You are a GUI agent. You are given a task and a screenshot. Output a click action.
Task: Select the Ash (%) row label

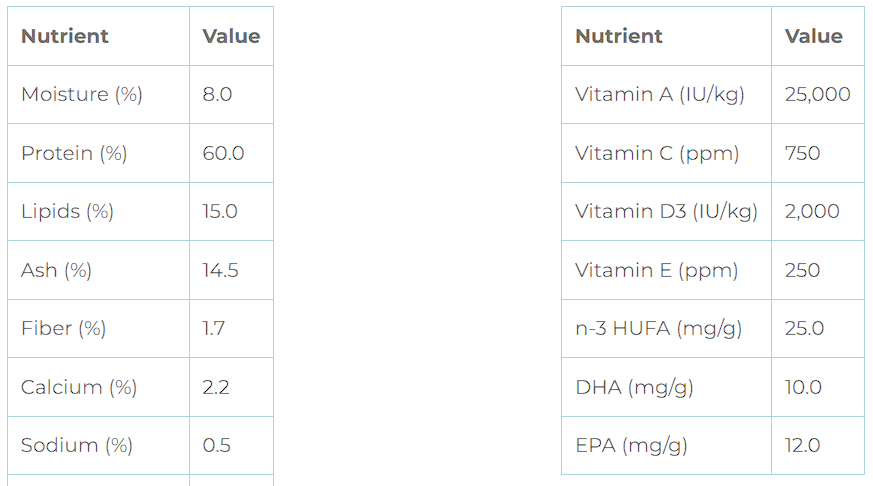(x=56, y=270)
